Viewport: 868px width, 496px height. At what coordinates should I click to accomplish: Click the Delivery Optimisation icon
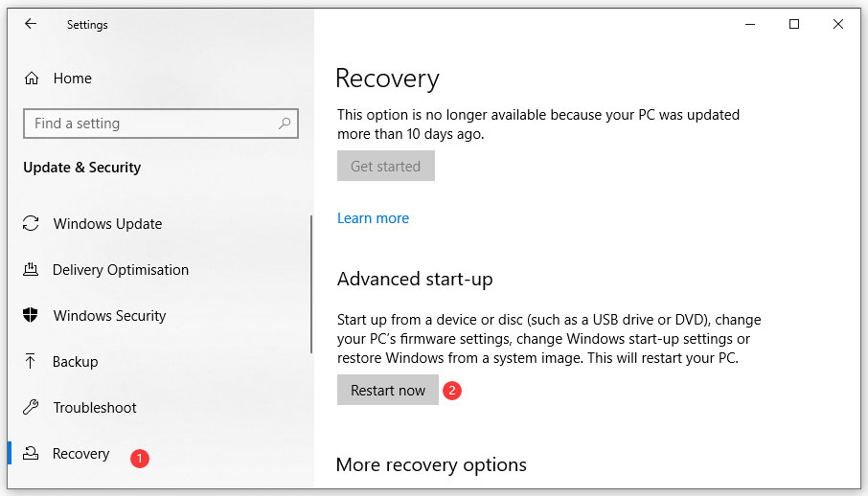coord(31,270)
